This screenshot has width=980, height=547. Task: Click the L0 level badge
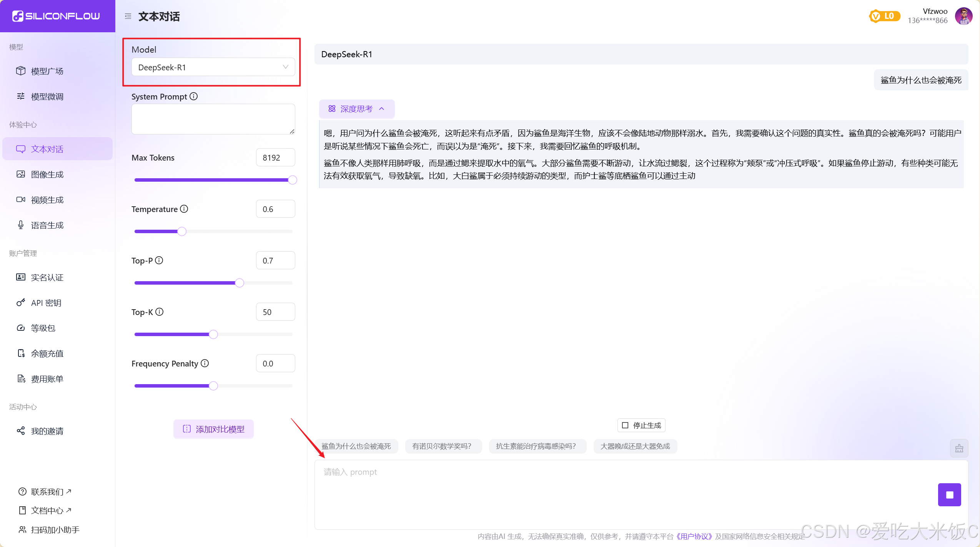pos(884,16)
